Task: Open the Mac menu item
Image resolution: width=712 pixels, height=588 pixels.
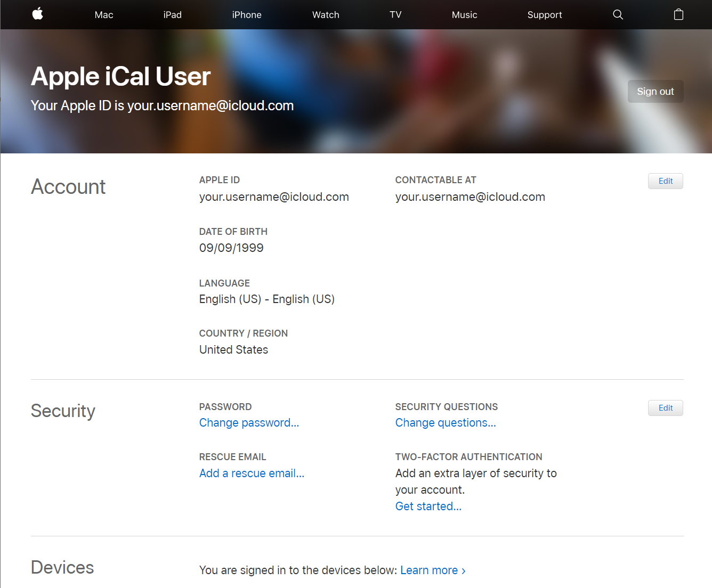Action: click(x=104, y=15)
